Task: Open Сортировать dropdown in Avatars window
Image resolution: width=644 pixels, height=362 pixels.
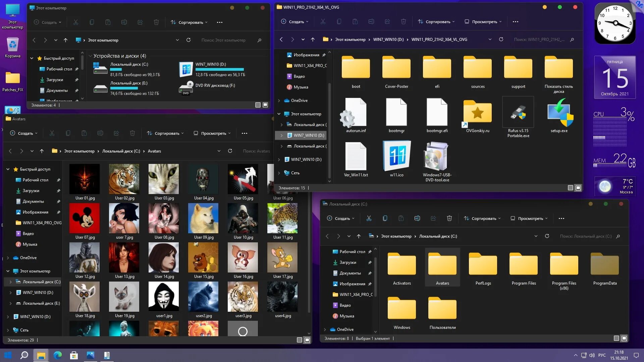Action: click(165, 133)
